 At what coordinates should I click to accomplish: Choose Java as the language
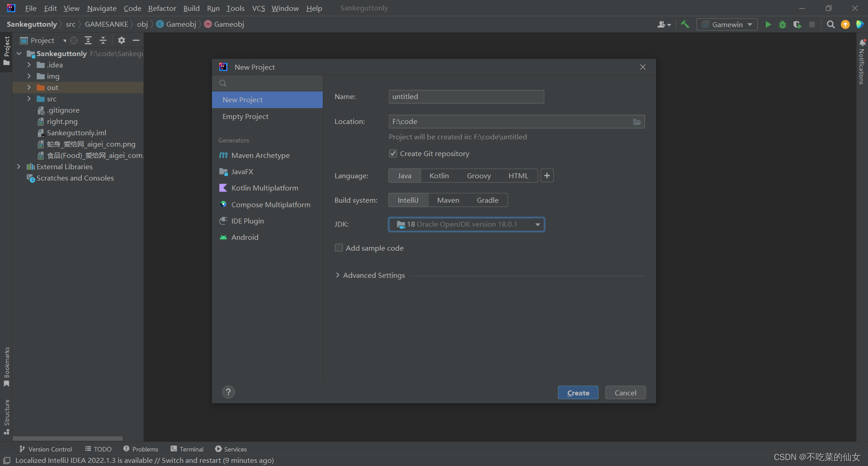pyautogui.click(x=405, y=176)
